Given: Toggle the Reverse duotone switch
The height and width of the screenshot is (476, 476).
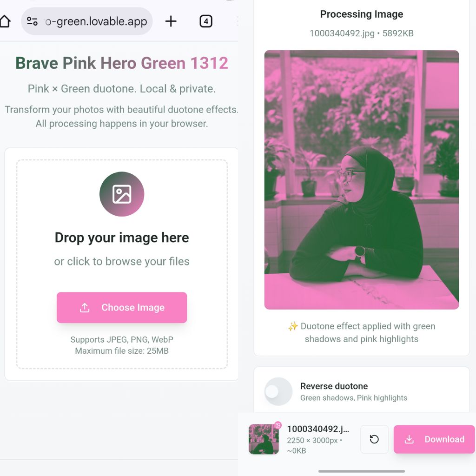Looking at the screenshot, I should [278, 391].
